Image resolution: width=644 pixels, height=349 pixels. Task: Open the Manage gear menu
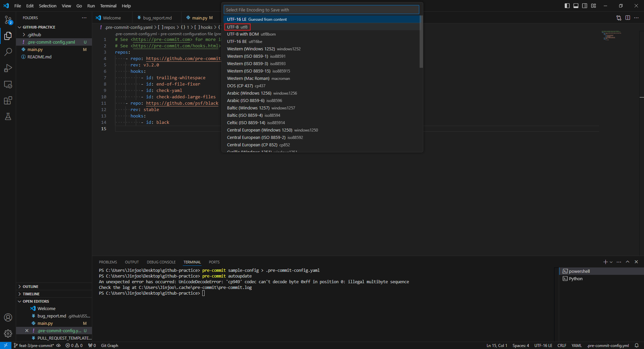8,334
